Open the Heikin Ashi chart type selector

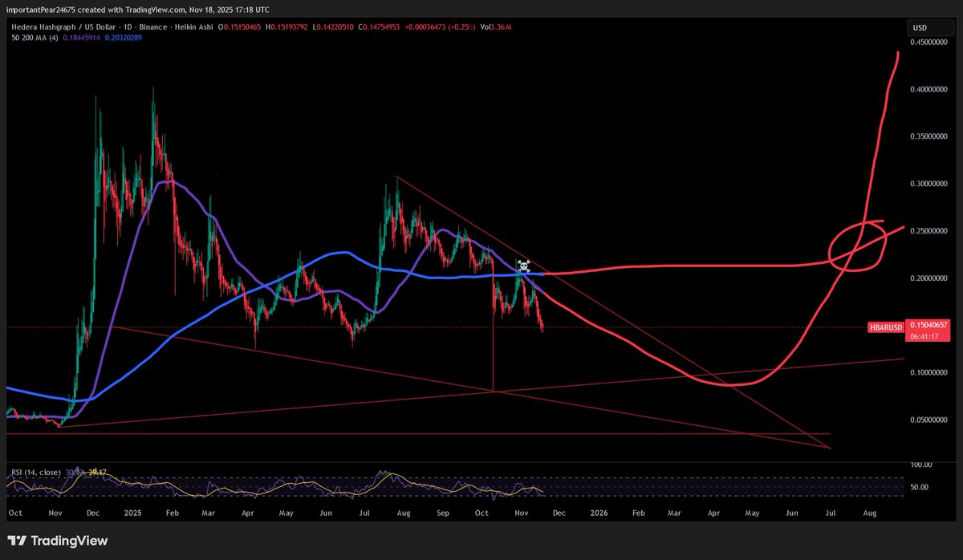click(x=193, y=26)
